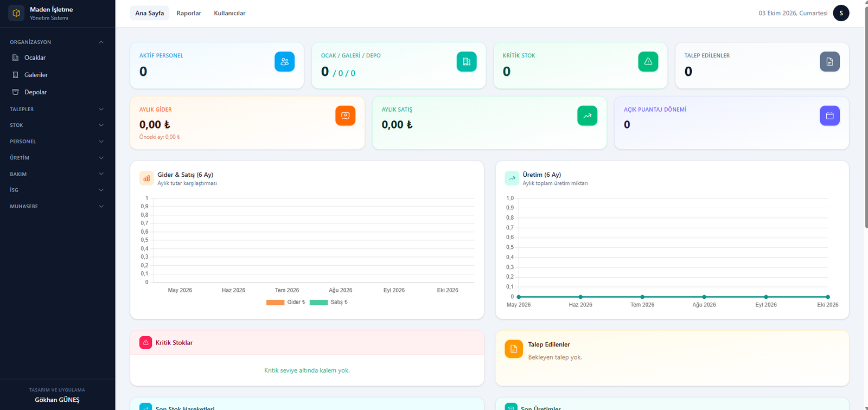Open the Kullanıcılar tab
Image resolution: width=868 pixels, height=410 pixels.
[x=229, y=13]
